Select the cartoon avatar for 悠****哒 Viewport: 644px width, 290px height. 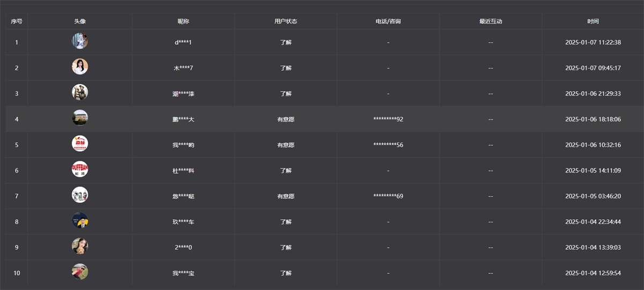[80, 196]
